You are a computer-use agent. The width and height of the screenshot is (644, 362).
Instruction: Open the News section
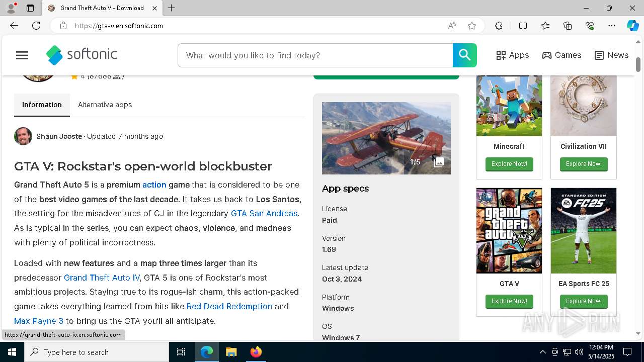[611, 55]
